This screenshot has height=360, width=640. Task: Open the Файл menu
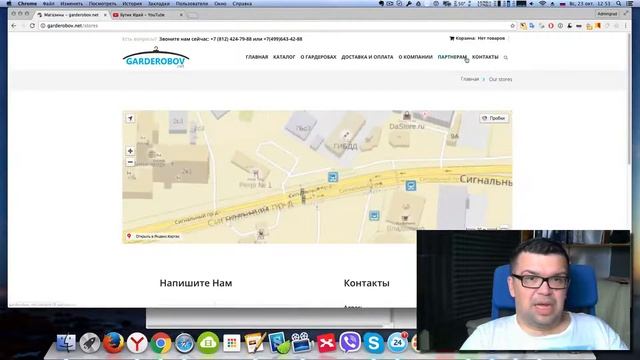tap(49, 3)
